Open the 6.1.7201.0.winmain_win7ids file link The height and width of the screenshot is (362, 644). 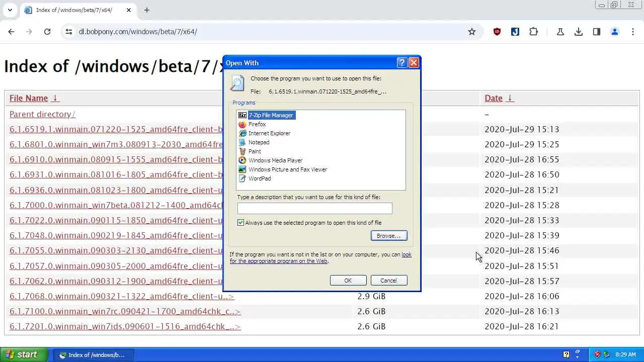click(x=125, y=326)
